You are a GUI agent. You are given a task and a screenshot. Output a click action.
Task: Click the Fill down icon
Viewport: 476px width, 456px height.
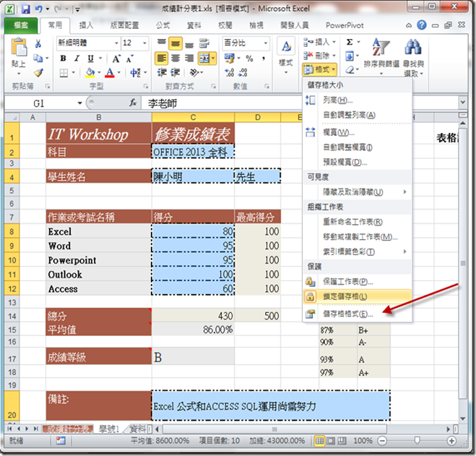350,56
